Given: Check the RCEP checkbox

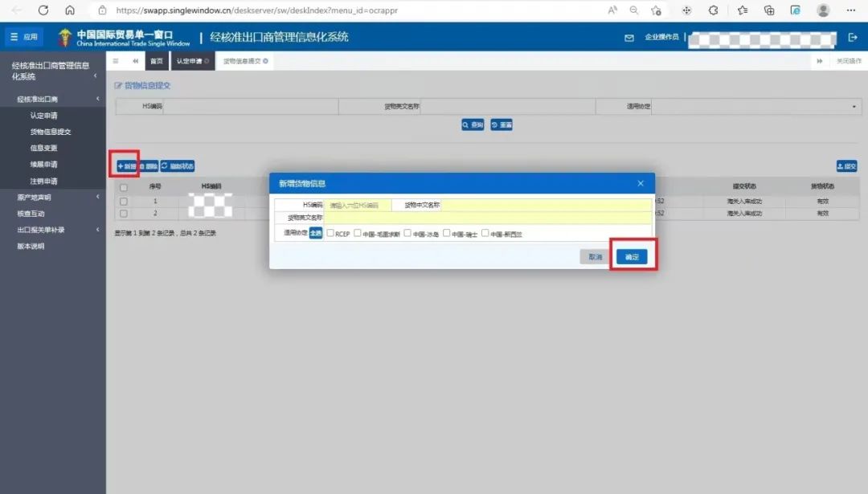Looking at the screenshot, I should coord(330,233).
